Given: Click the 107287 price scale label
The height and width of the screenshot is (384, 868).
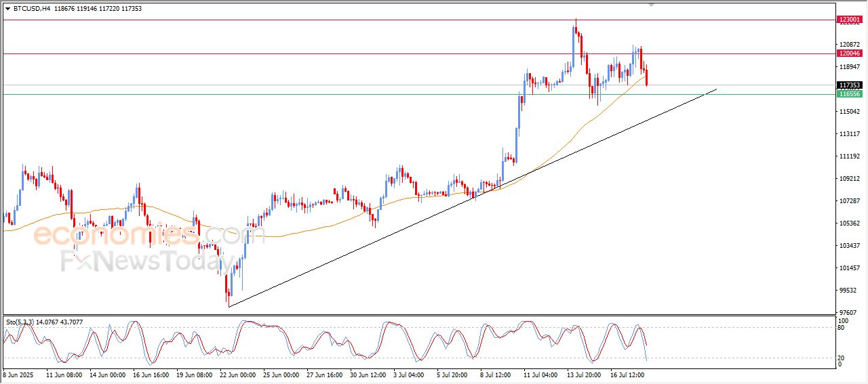Looking at the screenshot, I should [850, 200].
